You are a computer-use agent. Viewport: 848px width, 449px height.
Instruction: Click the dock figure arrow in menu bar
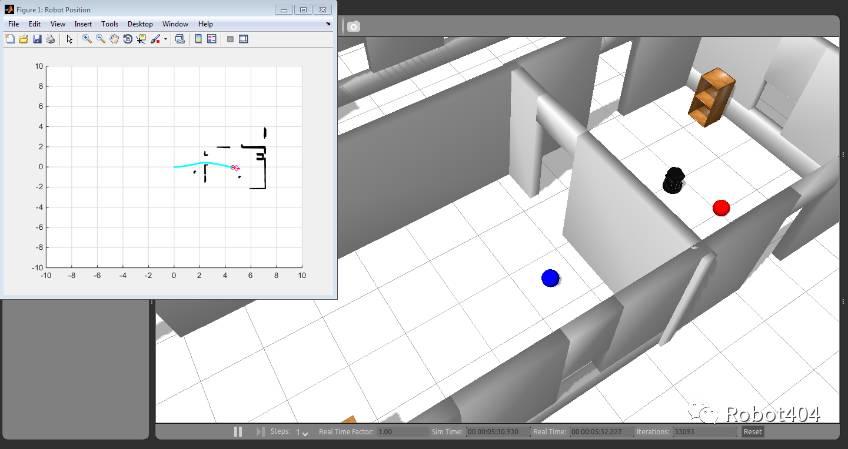coord(328,24)
